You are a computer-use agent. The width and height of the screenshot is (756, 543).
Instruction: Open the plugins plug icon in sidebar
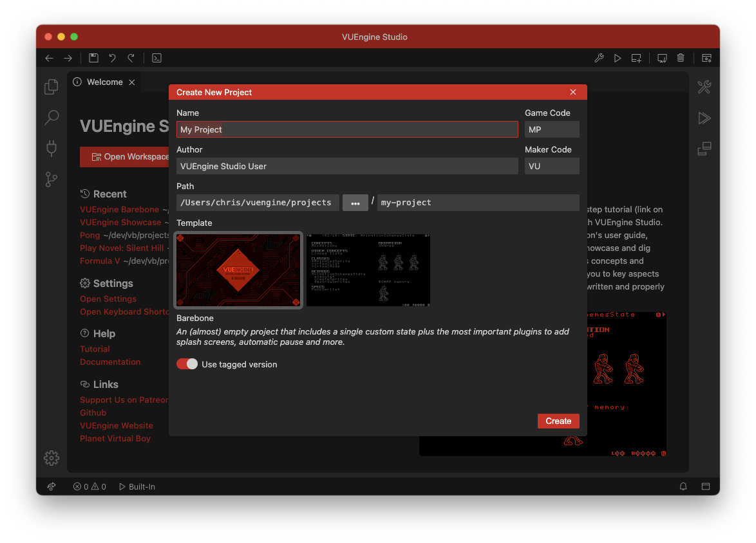pyautogui.click(x=51, y=149)
